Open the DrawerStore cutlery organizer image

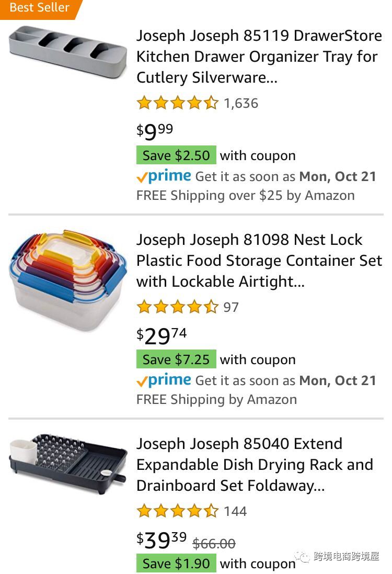pos(67,52)
